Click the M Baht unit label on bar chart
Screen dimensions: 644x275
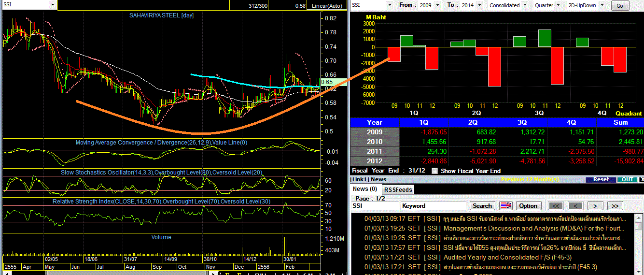[x=376, y=17]
